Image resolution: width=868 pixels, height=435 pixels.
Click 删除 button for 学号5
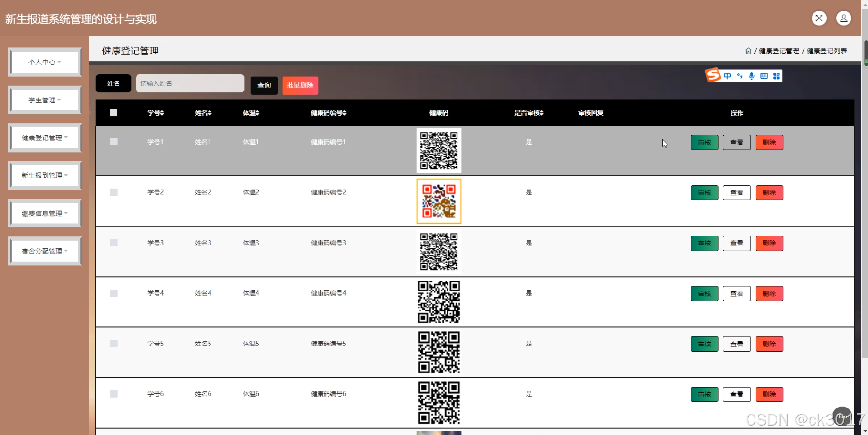[769, 344]
